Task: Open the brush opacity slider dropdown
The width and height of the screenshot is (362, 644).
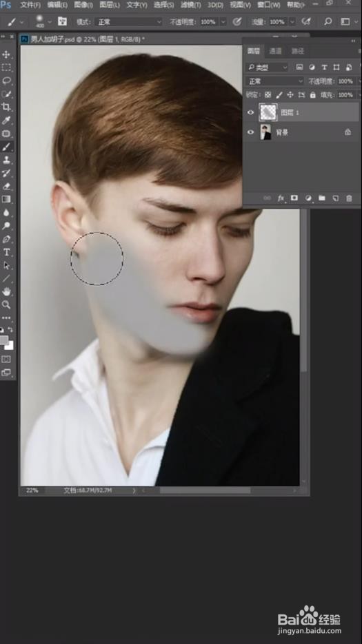Action: (223, 22)
